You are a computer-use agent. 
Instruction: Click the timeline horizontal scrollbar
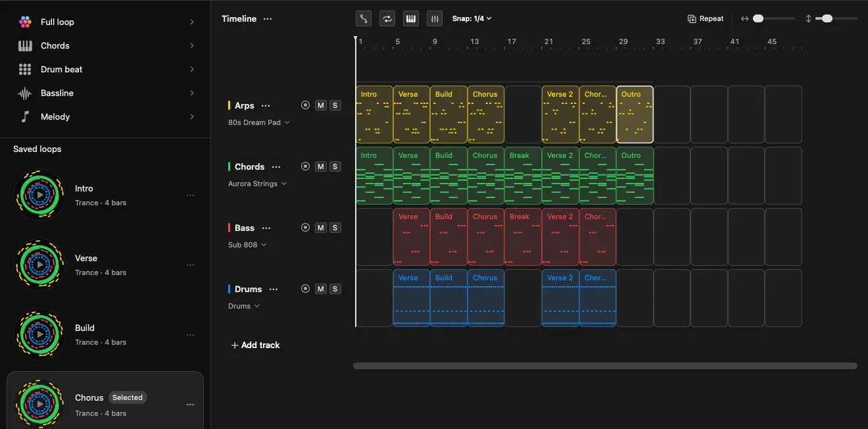pyautogui.click(x=605, y=366)
